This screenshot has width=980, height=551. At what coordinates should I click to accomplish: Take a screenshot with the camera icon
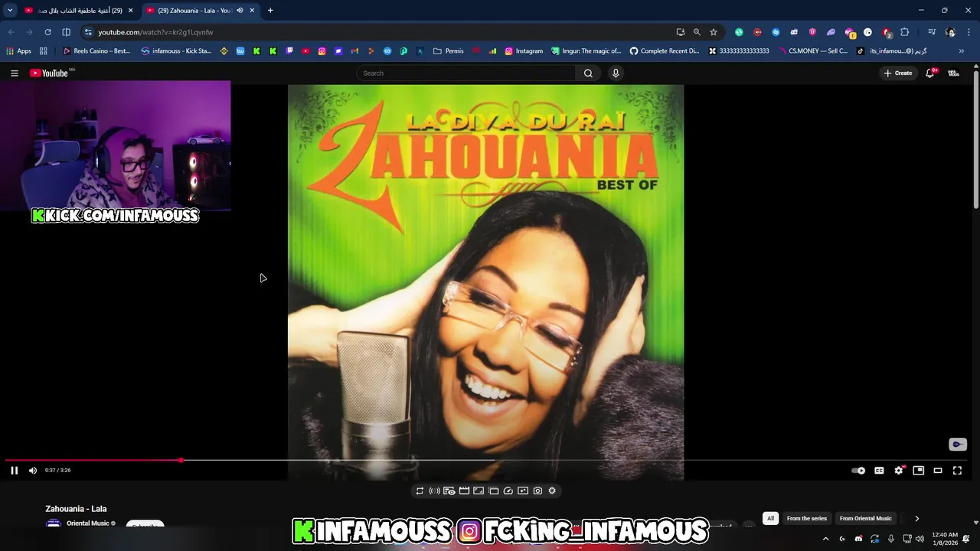[537, 491]
